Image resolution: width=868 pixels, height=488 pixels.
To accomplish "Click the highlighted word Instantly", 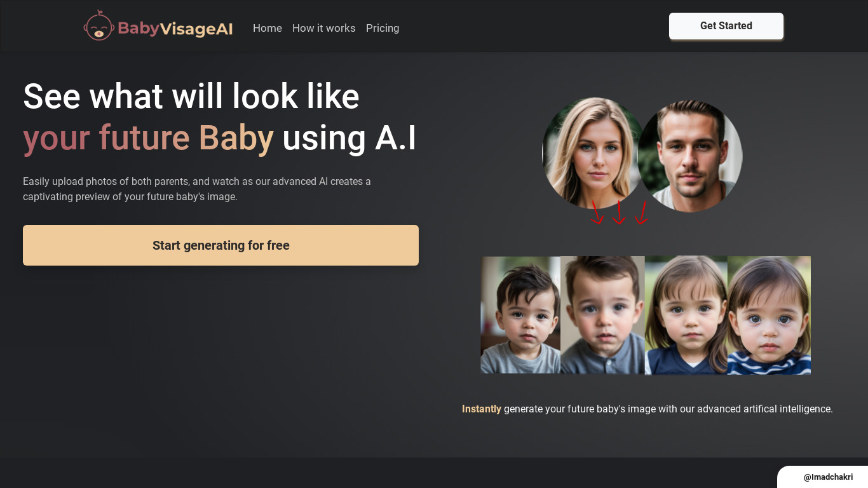I will coord(482,409).
